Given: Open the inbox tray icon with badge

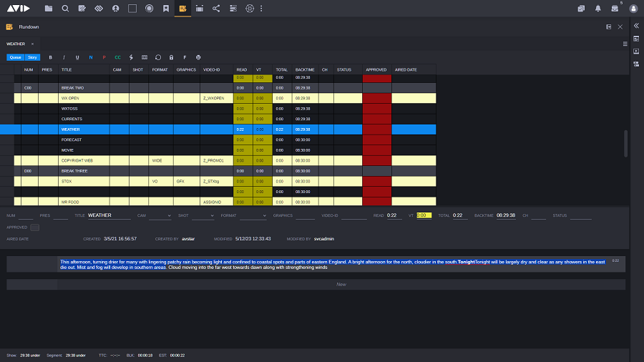Looking at the screenshot, I should [x=615, y=9].
